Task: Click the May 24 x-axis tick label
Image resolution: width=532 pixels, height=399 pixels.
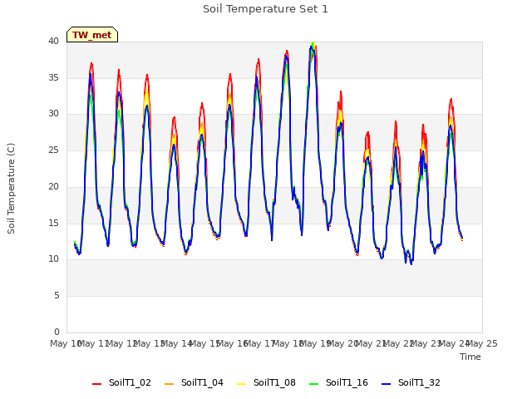Action: tap(454, 343)
